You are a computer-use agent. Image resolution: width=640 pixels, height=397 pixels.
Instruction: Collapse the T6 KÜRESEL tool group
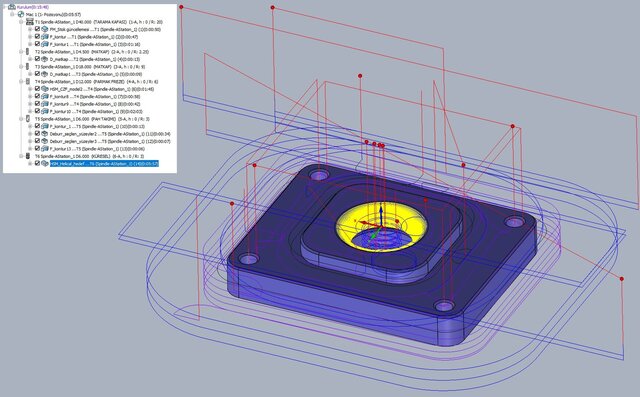click(x=21, y=156)
